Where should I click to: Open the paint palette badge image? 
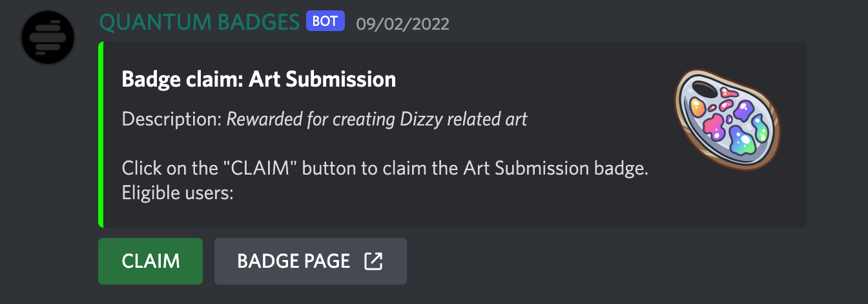[727, 120]
